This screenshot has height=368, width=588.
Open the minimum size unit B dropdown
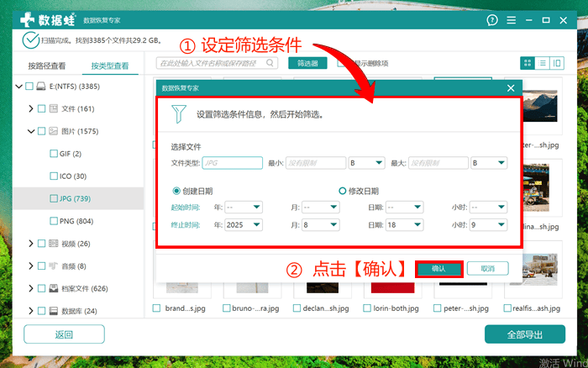click(x=365, y=163)
